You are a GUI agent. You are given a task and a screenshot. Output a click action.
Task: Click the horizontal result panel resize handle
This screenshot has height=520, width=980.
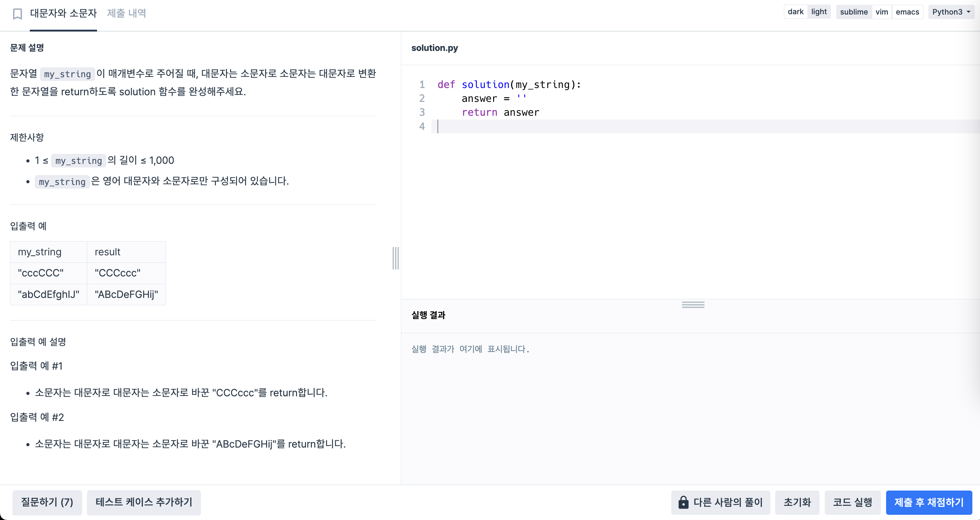(x=693, y=305)
